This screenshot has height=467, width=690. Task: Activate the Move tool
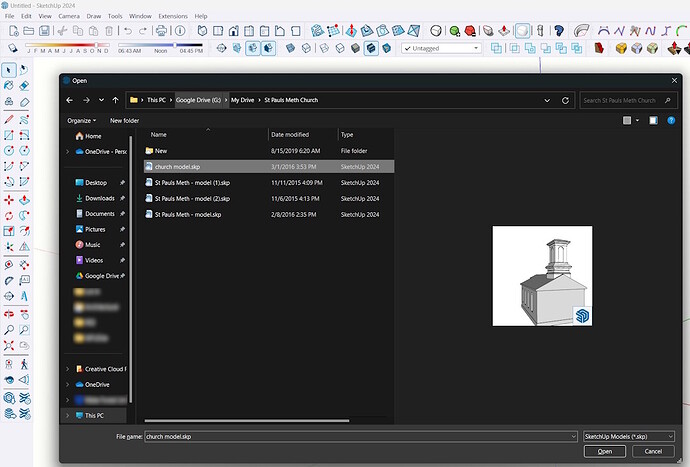pos(8,198)
